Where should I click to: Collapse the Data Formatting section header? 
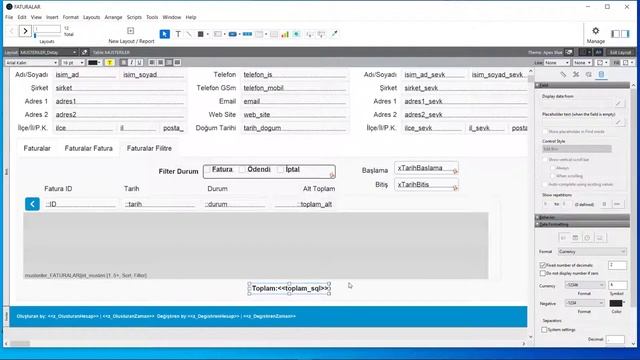point(582,224)
